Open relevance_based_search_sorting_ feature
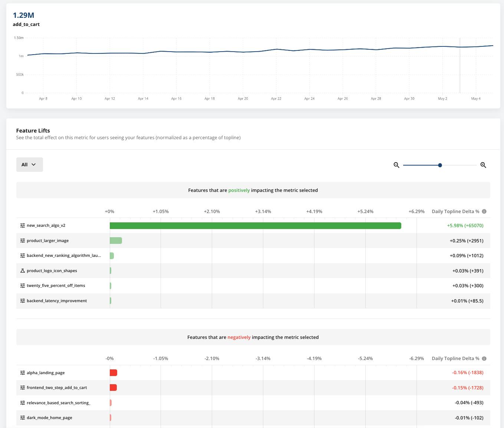 point(58,403)
